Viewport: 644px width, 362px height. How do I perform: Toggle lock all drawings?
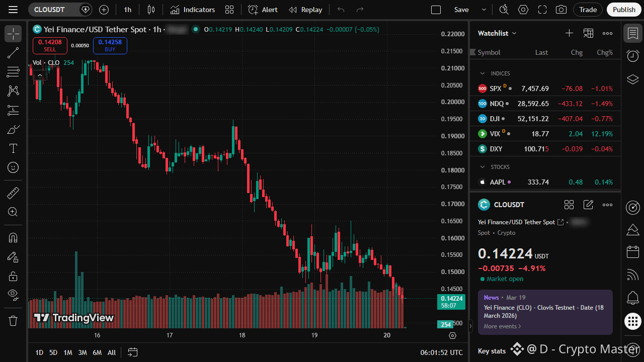[x=13, y=276]
